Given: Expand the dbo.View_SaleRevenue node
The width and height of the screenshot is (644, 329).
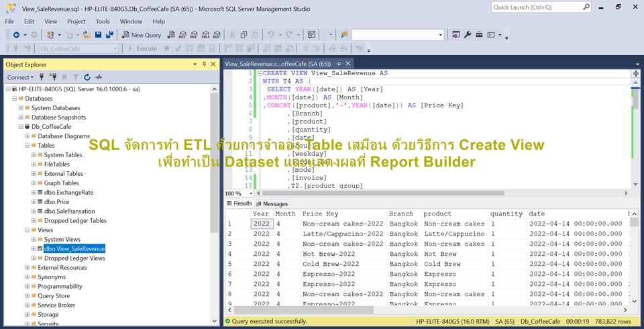Looking at the screenshot, I should [34, 249].
